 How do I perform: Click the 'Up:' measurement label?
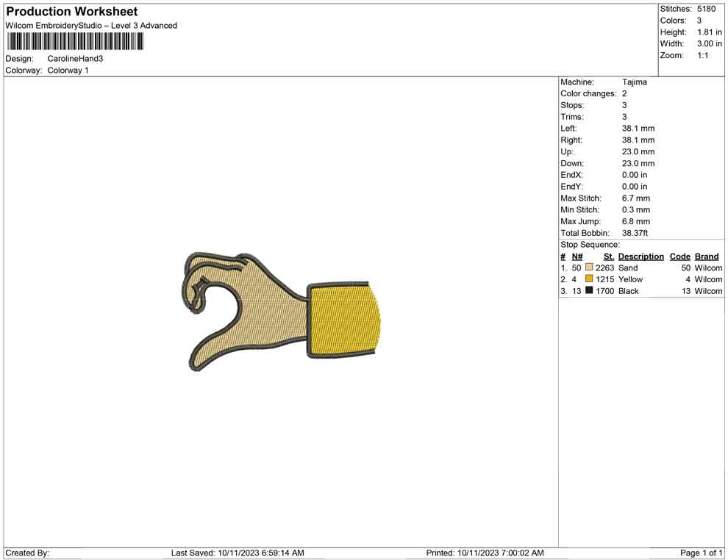567,151
